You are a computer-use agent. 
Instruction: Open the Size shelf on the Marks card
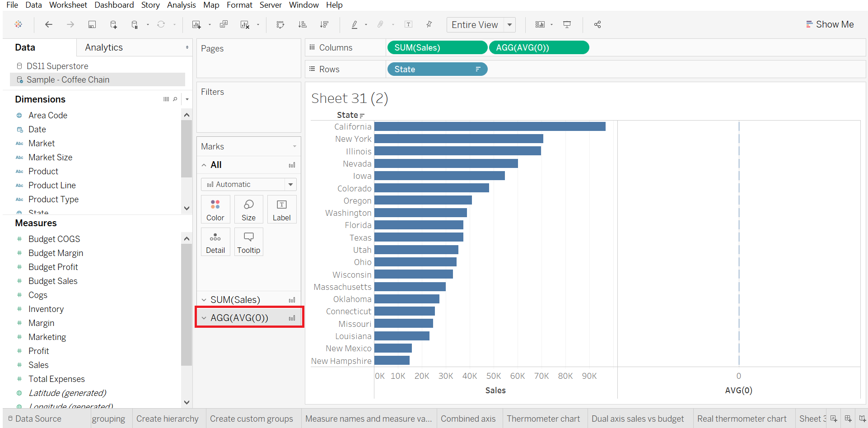(x=248, y=209)
